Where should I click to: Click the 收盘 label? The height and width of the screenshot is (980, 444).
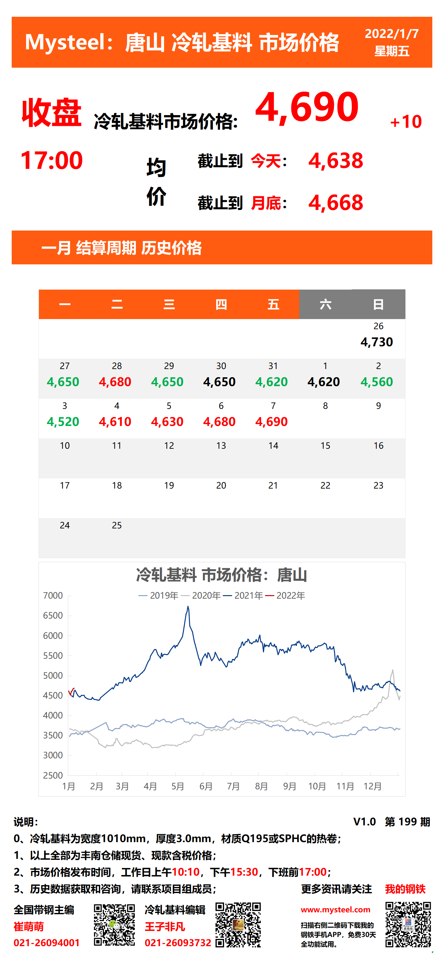pyautogui.click(x=51, y=113)
